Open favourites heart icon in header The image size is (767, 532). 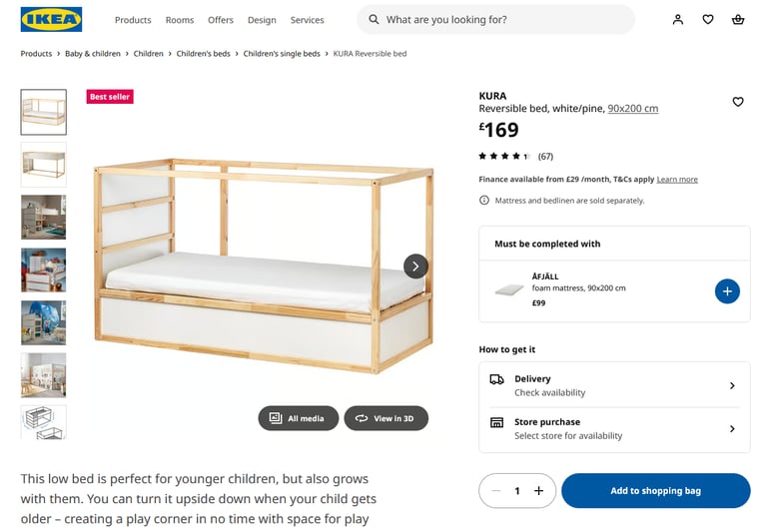pyautogui.click(x=708, y=20)
